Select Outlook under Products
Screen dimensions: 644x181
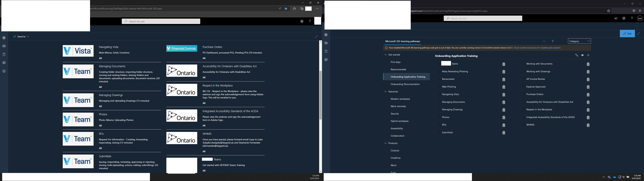point(395,150)
